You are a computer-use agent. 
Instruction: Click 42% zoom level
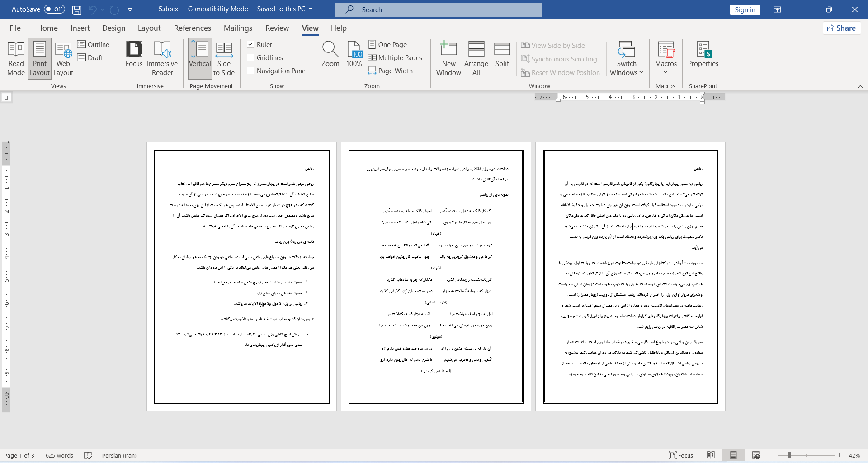pyautogui.click(x=854, y=455)
